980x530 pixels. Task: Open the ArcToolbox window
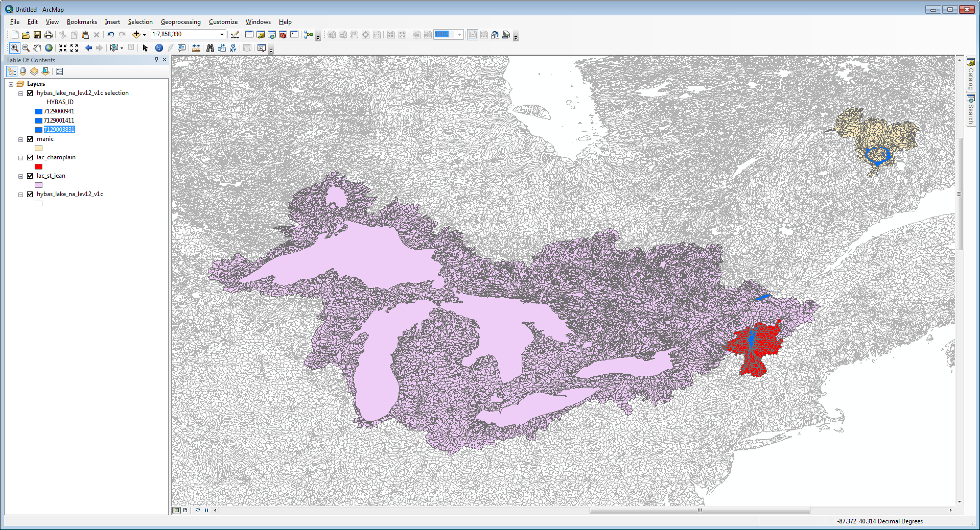coord(283,35)
